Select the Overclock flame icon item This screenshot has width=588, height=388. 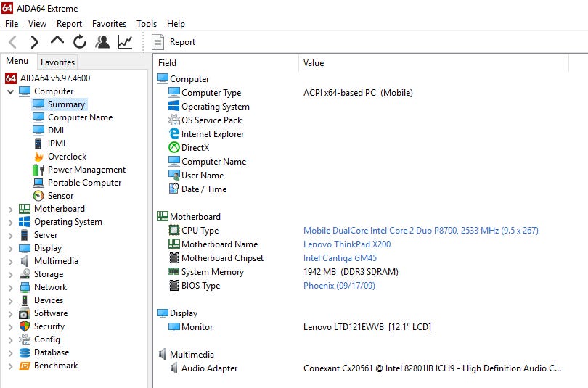coord(67,157)
